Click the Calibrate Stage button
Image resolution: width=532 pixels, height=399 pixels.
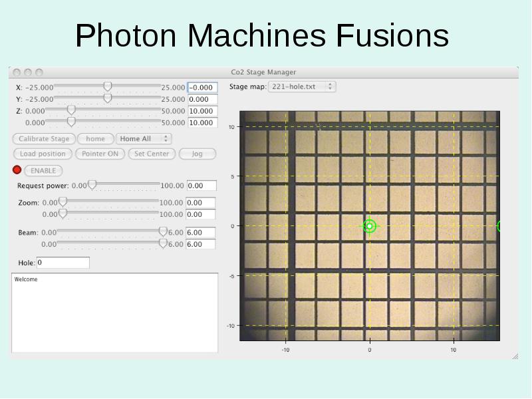[x=44, y=139]
